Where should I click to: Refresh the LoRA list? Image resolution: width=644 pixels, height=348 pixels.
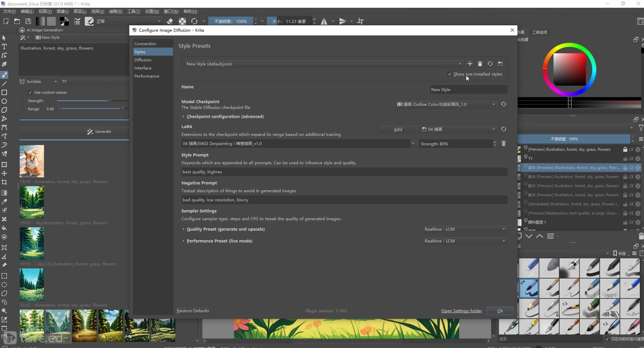click(x=504, y=129)
